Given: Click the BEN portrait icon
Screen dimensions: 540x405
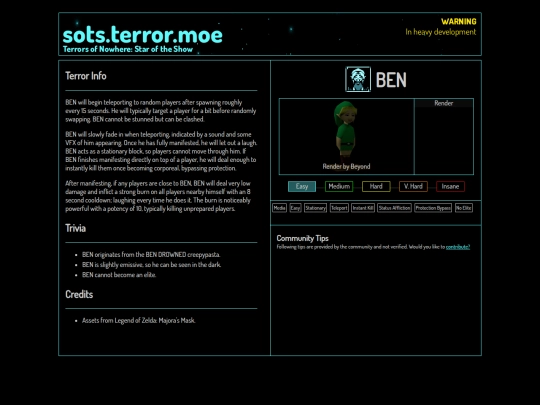Looking at the screenshot, I should (x=358, y=79).
